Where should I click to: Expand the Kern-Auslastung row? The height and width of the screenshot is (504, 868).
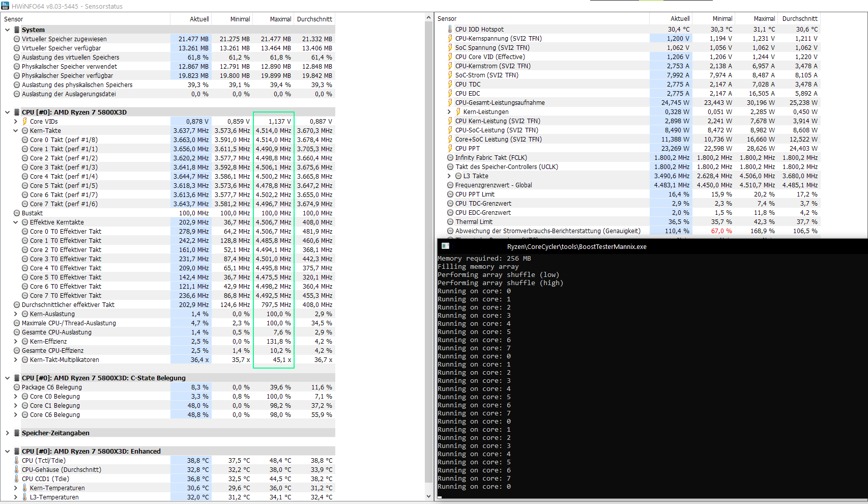[x=15, y=314]
